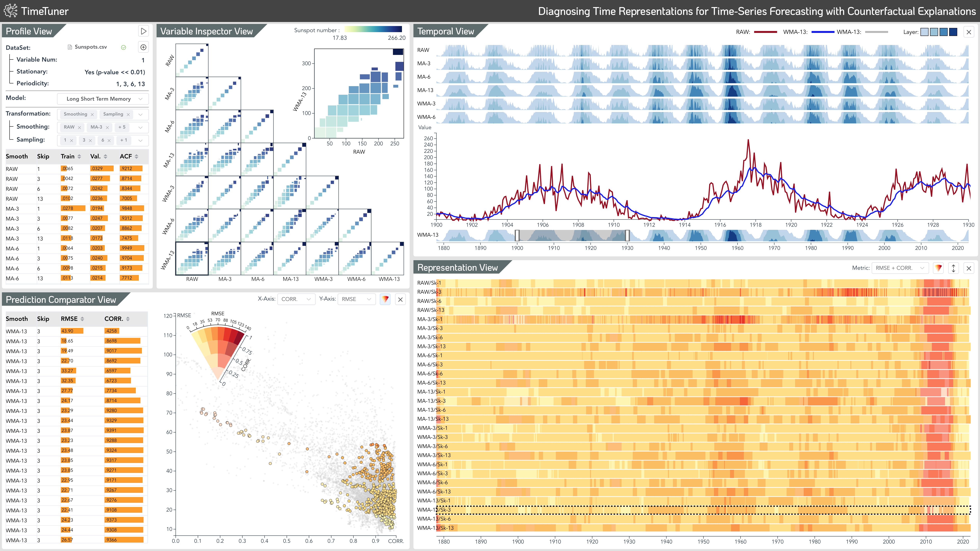Image resolution: width=980 pixels, height=551 pixels.
Task: Select the RAW/Sk-3 representation row label
Action: 429,292
